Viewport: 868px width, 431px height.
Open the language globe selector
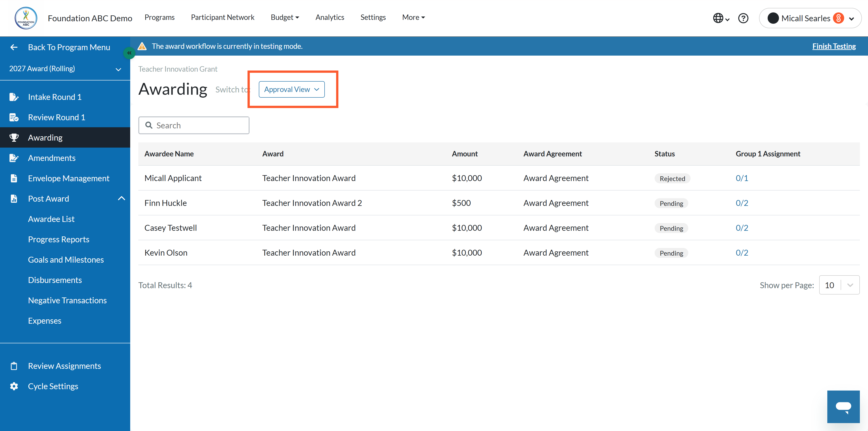point(721,18)
